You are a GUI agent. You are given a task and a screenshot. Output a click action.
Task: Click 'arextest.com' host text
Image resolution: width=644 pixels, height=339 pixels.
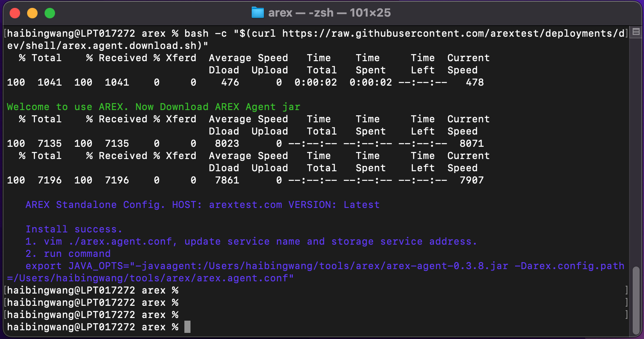coord(246,204)
